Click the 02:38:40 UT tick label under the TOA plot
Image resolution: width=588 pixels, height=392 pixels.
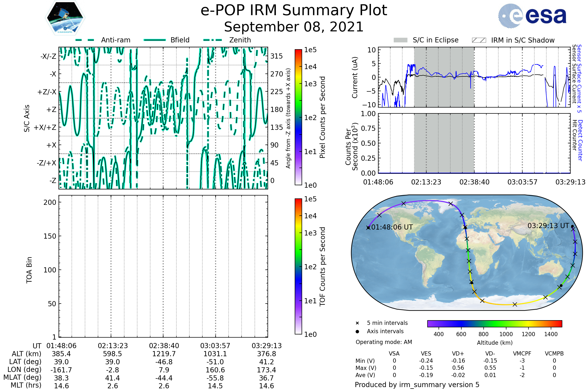(x=164, y=346)
